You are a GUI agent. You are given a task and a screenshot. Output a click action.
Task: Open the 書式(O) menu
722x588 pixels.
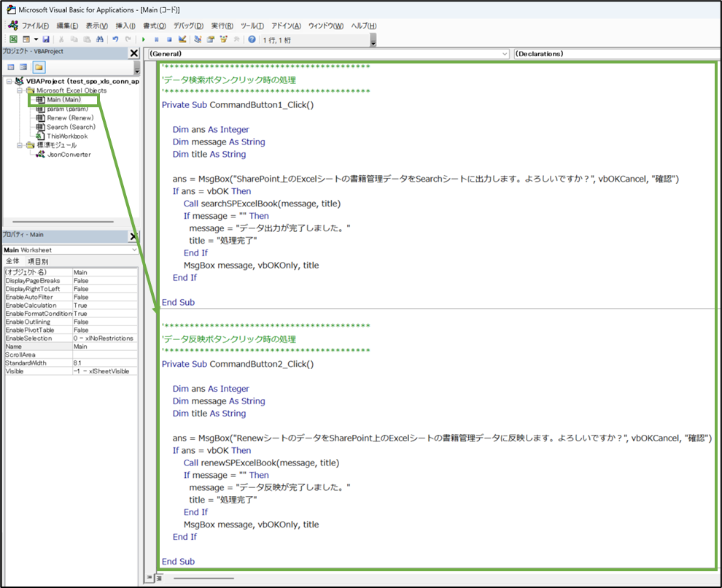[x=155, y=26]
